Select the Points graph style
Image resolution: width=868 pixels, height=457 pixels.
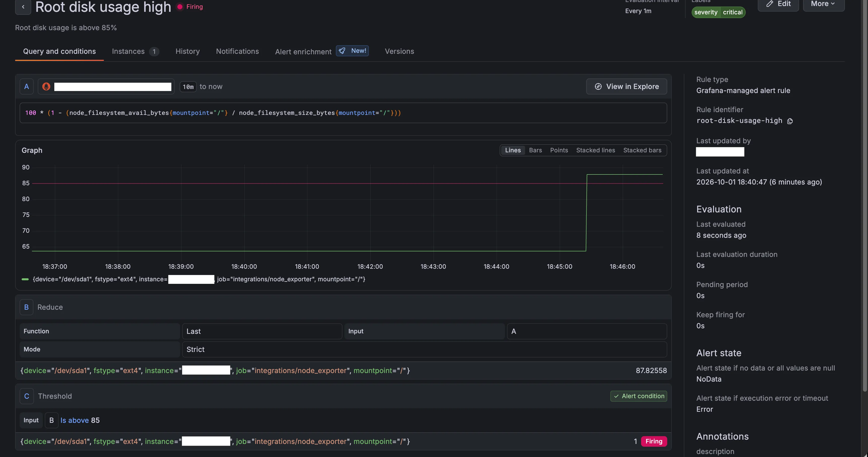click(559, 150)
